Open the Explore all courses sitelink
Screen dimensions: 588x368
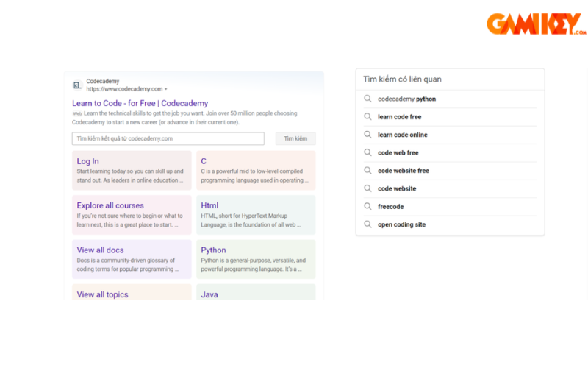click(x=110, y=205)
